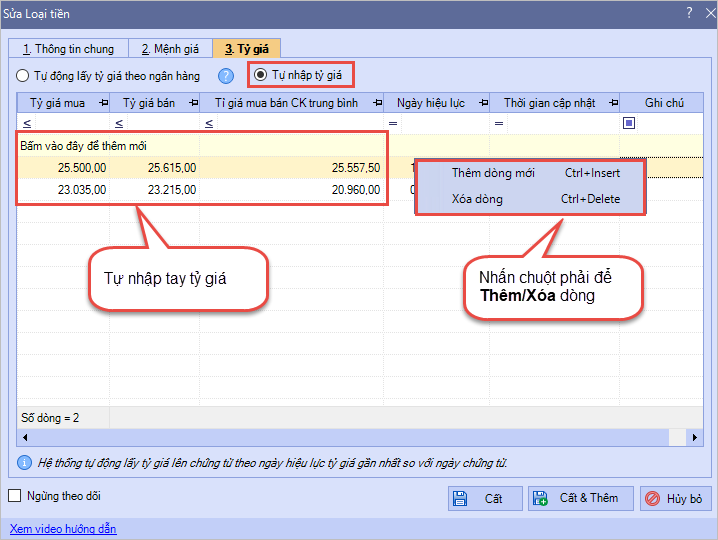Choose Thêm dòng mới from context menu
This screenshot has height=540, width=718.
(x=492, y=173)
